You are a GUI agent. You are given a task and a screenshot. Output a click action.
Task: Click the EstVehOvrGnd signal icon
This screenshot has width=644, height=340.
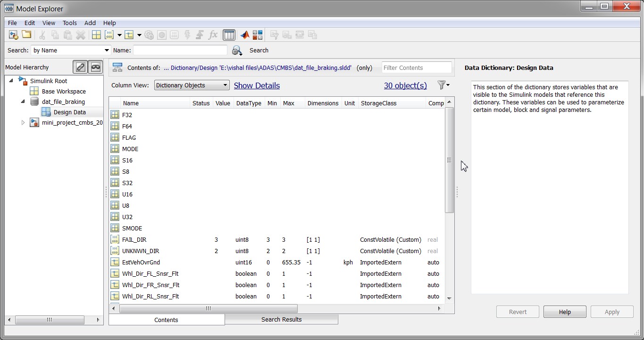click(x=115, y=262)
